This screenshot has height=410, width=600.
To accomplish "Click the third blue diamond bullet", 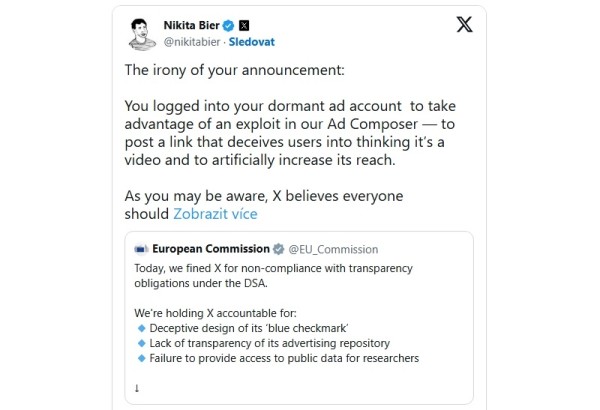I will (142, 358).
